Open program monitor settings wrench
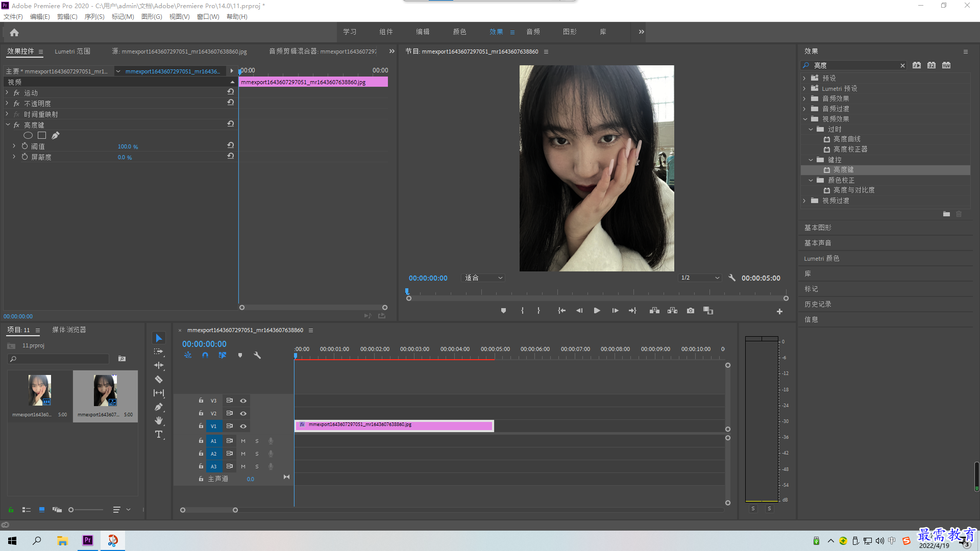This screenshot has height=551, width=980. click(x=732, y=278)
